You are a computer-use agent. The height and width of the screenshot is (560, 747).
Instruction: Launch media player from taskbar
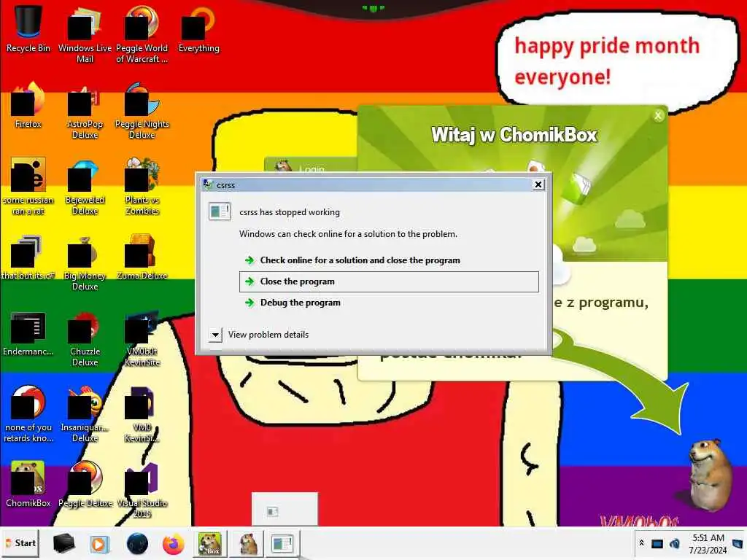tap(100, 544)
